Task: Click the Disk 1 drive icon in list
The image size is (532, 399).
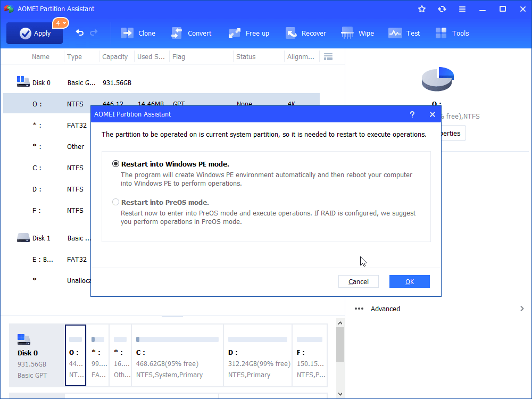Action: 23,237
